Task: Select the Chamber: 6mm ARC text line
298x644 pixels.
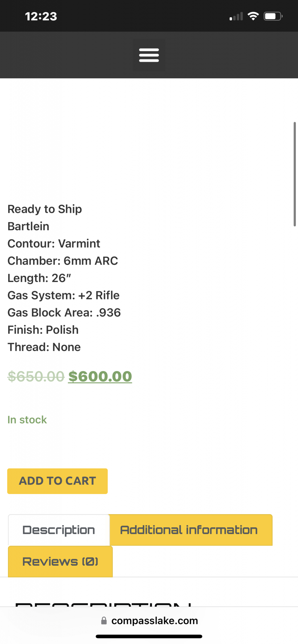Action: pos(63,261)
